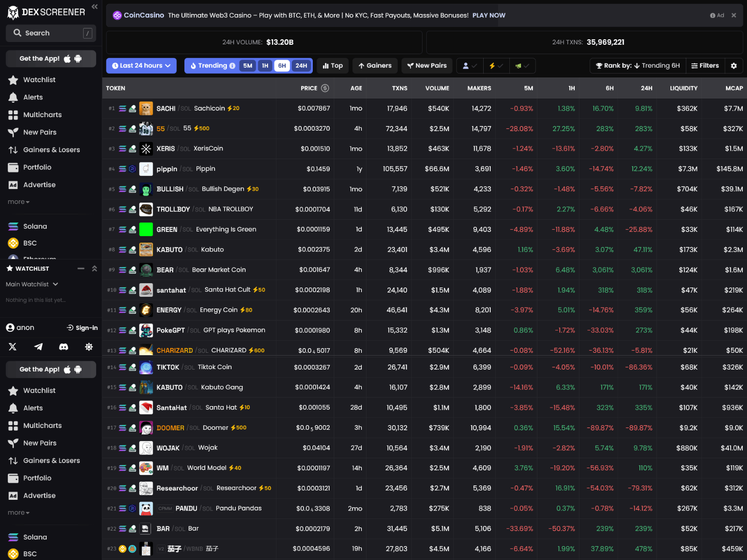The height and width of the screenshot is (560, 747).
Task: Click the Get the App button below Search
Action: (x=51, y=59)
